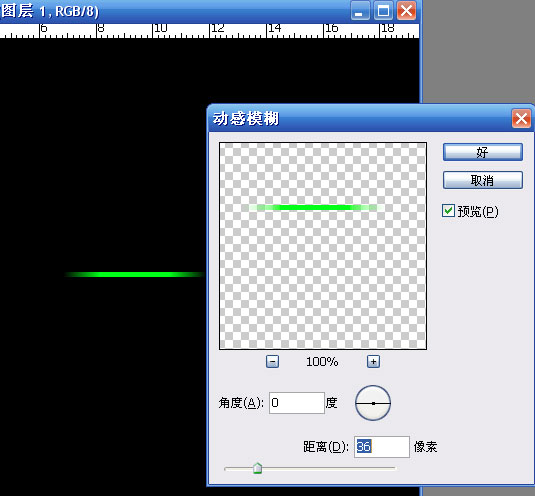The height and width of the screenshot is (496, 535).
Task: Click the 动感模糊 dialog title bar
Action: (358, 119)
